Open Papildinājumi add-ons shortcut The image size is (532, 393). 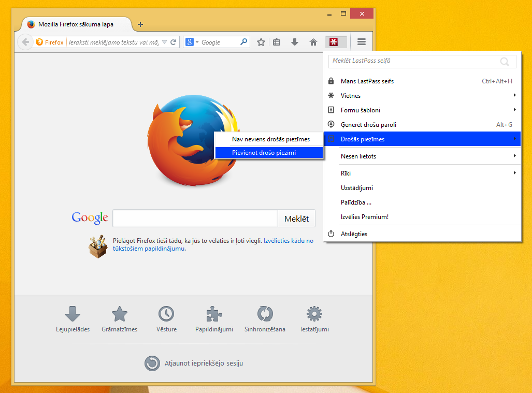click(214, 319)
